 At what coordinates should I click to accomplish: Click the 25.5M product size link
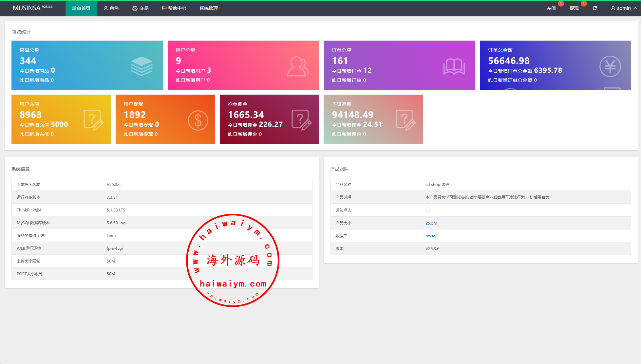point(431,223)
